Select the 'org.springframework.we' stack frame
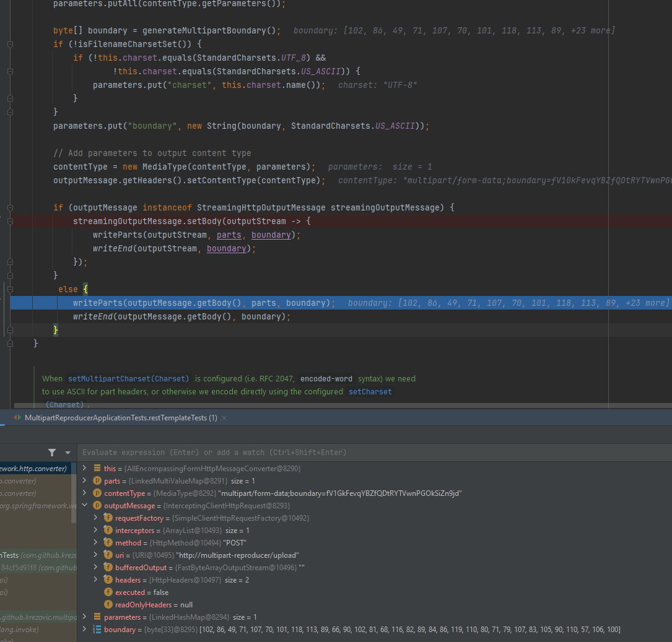The height and width of the screenshot is (642, 672). click(38, 505)
